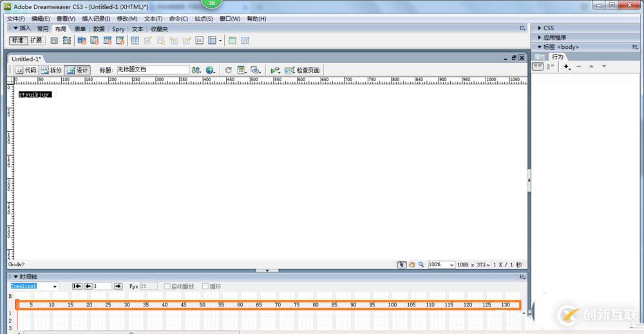Switch to 标准 standard mode

point(18,40)
